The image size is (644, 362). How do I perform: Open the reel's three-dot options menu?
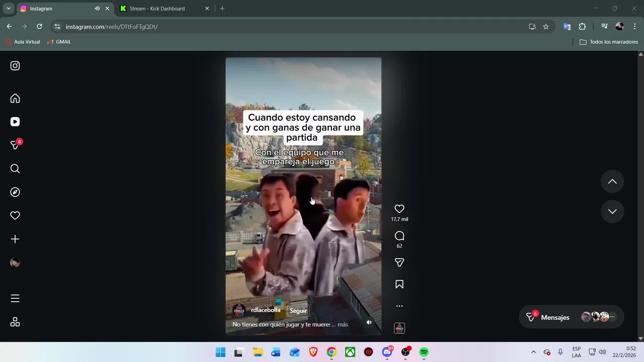click(399, 306)
